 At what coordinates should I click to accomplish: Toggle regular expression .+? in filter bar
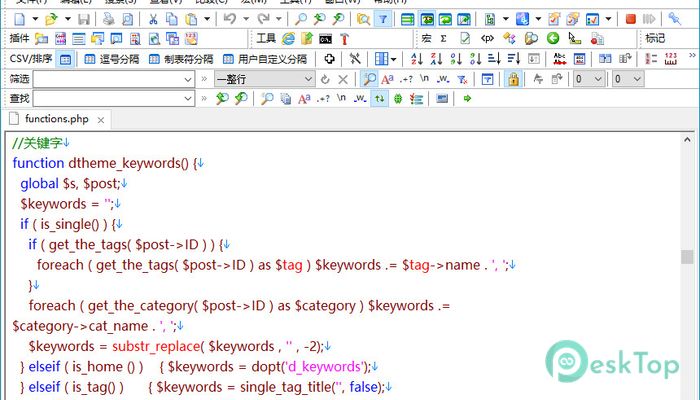[x=406, y=79]
